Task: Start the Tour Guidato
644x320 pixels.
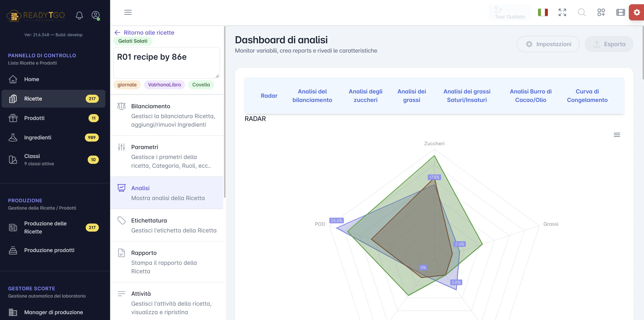Action: [x=510, y=12]
